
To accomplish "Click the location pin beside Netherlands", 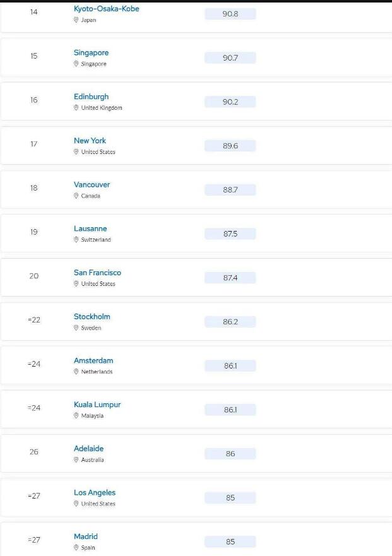I will click(x=76, y=372).
